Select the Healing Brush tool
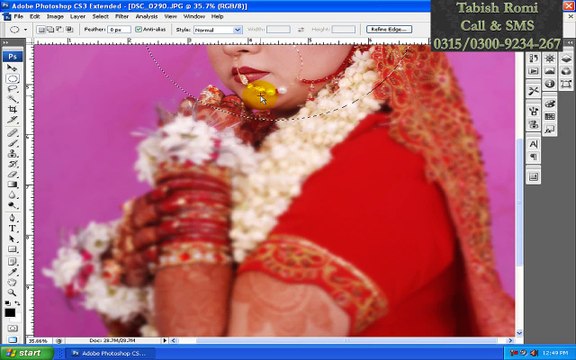Viewport: 576px width, 360px height. pos(12,133)
